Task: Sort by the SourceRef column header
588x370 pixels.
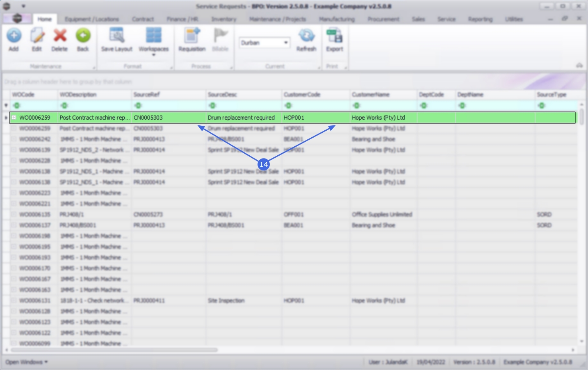Action: tap(169, 95)
